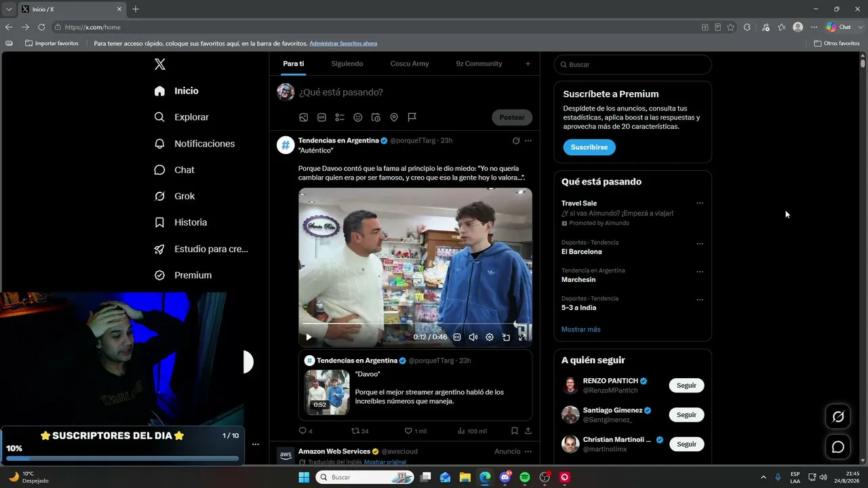Image resolution: width=868 pixels, height=488 pixels.
Task: Add page to favorites star icon
Action: (x=730, y=27)
